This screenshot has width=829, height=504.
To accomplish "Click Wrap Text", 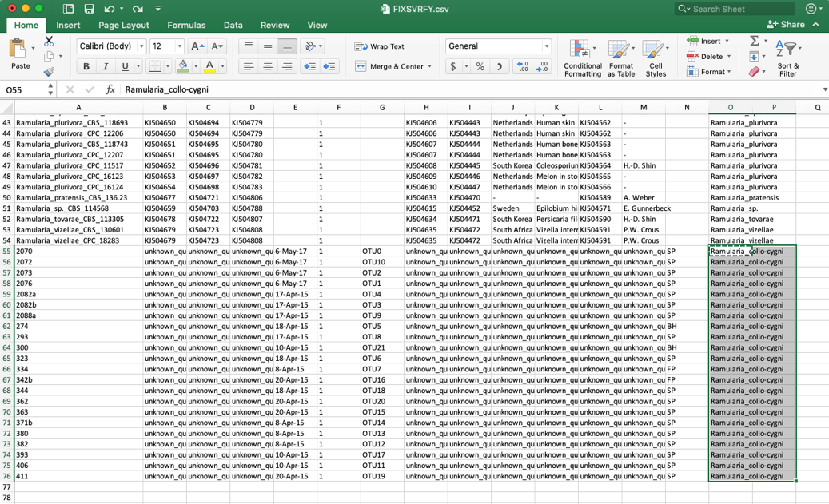I will tap(380, 46).
